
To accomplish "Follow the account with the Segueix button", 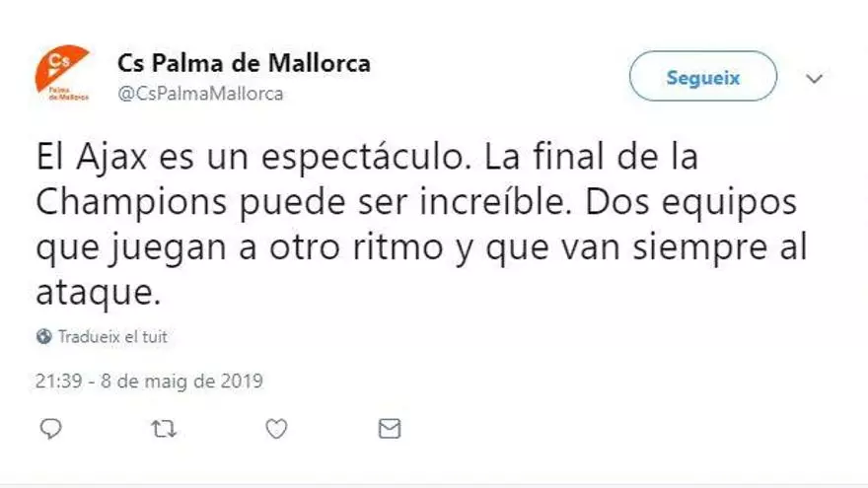I will (702, 77).
